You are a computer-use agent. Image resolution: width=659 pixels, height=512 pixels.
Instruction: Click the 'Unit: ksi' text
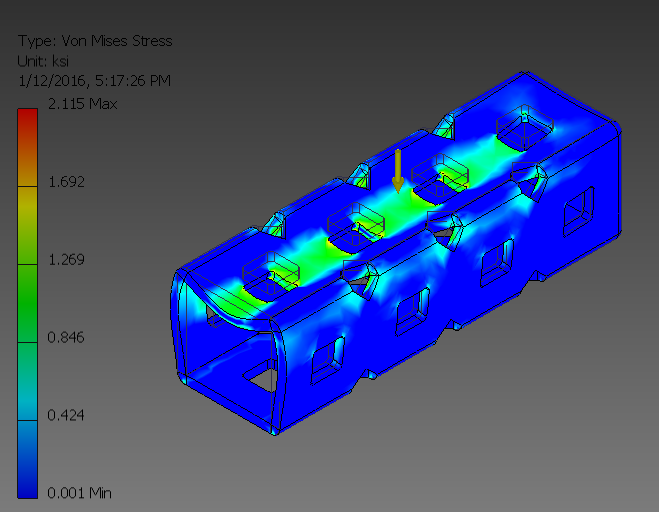(43, 61)
